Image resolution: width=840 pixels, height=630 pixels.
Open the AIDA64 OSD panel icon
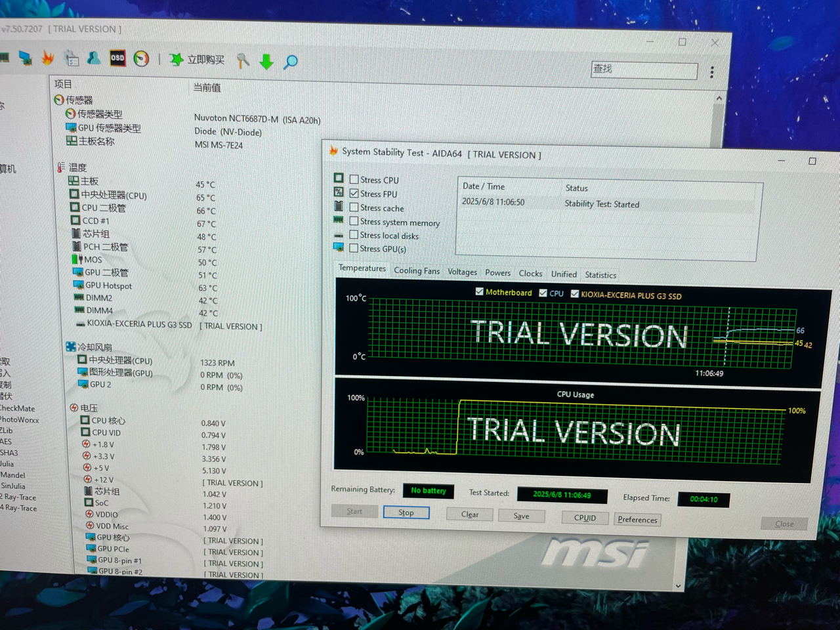pyautogui.click(x=117, y=58)
